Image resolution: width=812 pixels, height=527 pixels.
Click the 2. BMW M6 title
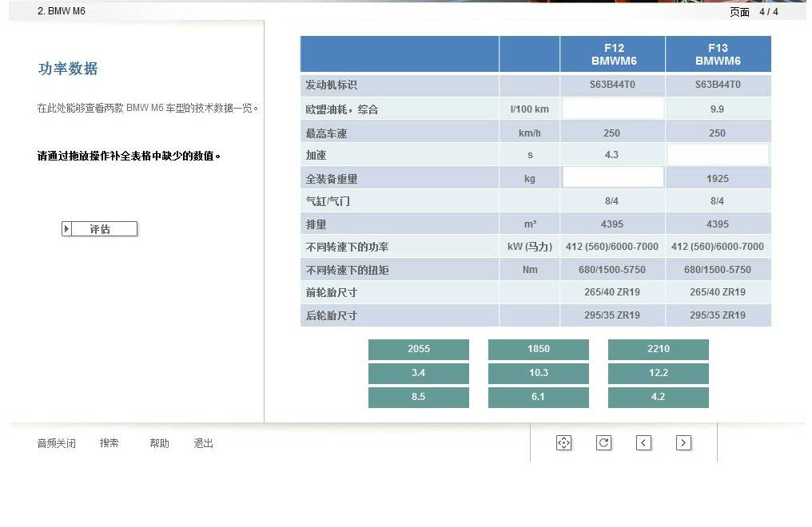click(x=61, y=11)
